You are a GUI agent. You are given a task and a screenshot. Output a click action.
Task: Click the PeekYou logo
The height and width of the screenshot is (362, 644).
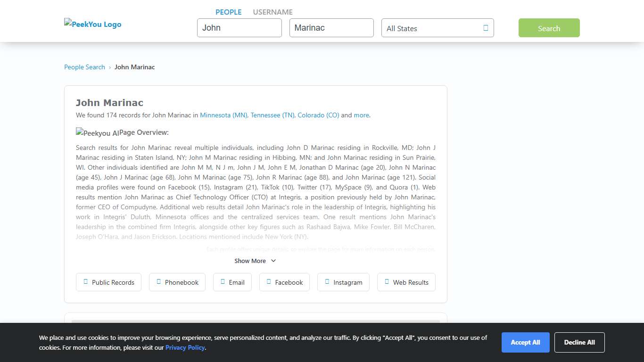(x=93, y=24)
